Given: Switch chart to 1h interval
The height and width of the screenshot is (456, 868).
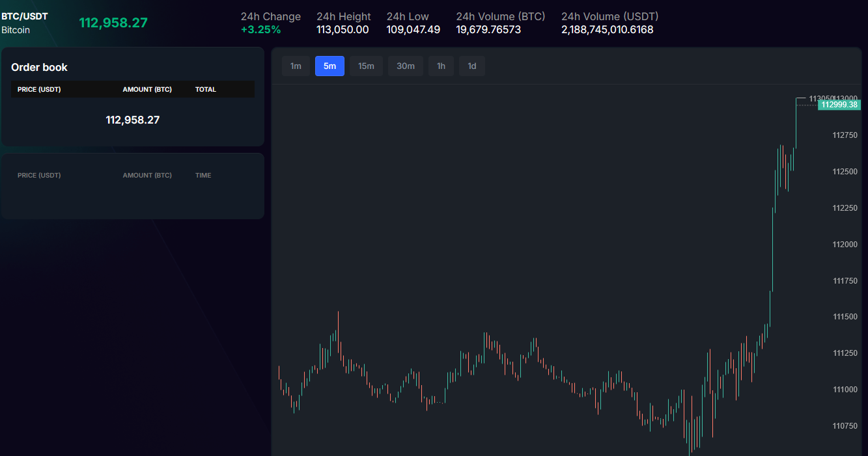Looking at the screenshot, I should (x=441, y=66).
